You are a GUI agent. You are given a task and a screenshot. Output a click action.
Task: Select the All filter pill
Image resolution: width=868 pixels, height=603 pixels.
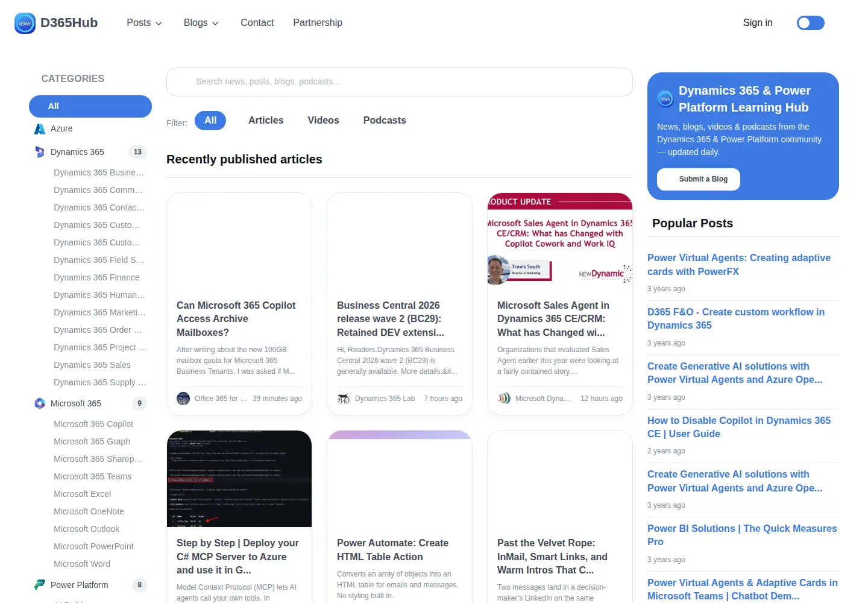(x=210, y=121)
